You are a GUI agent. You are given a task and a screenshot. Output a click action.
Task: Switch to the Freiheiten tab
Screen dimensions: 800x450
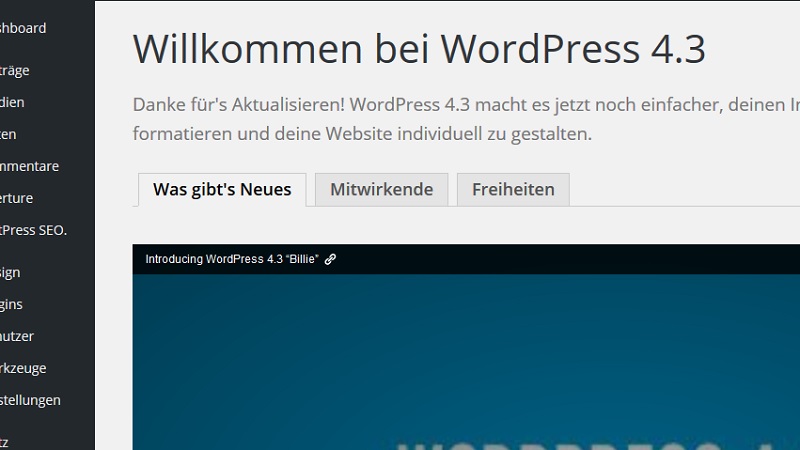pos(513,190)
